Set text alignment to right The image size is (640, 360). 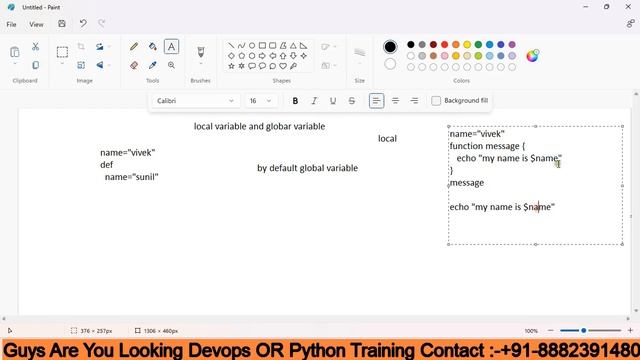(414, 101)
